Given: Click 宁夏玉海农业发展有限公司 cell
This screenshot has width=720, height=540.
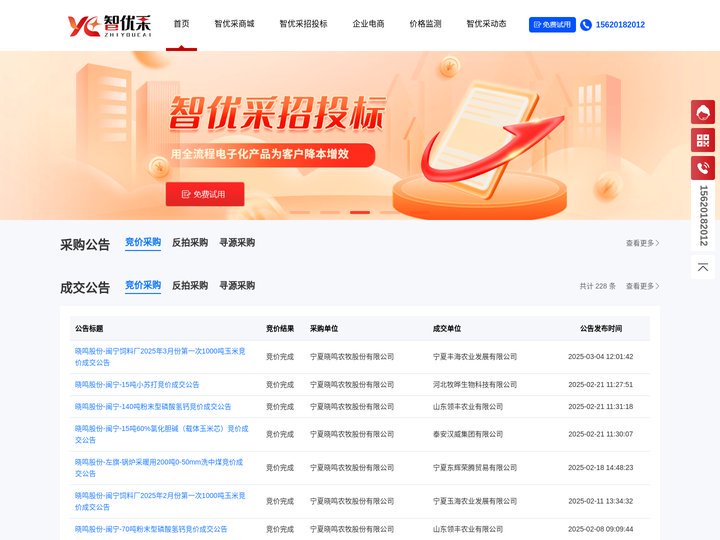Looking at the screenshot, I should [x=475, y=501].
